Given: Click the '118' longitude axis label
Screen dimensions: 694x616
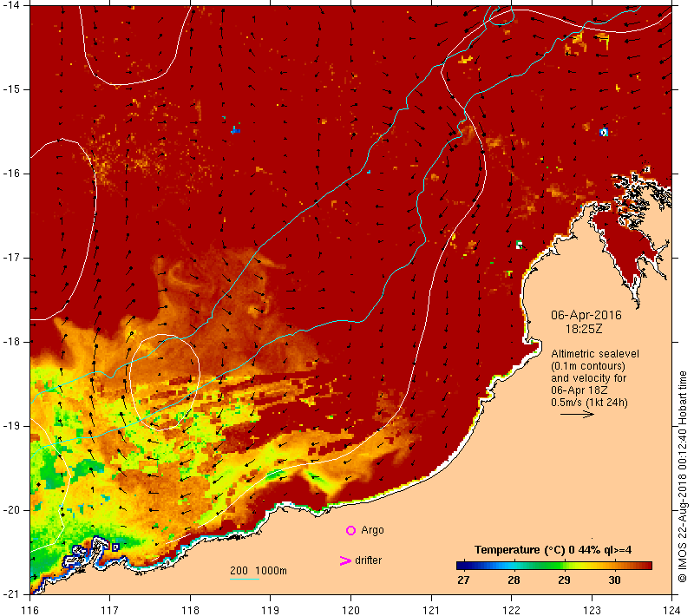Looking at the screenshot, I should click(x=190, y=610).
